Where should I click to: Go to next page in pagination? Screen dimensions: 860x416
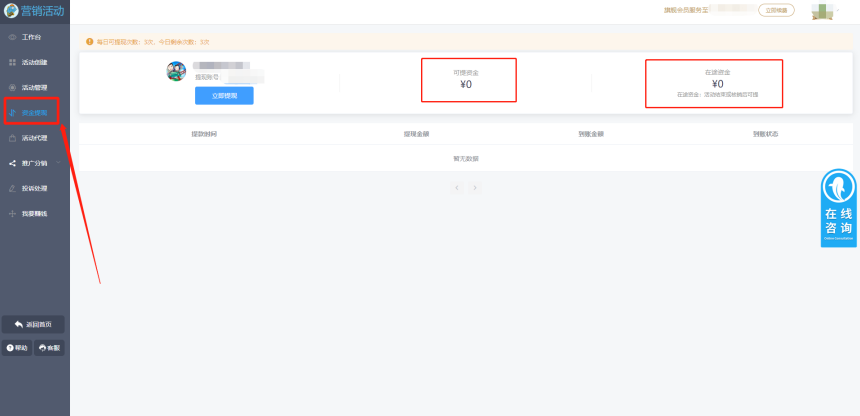coord(475,187)
